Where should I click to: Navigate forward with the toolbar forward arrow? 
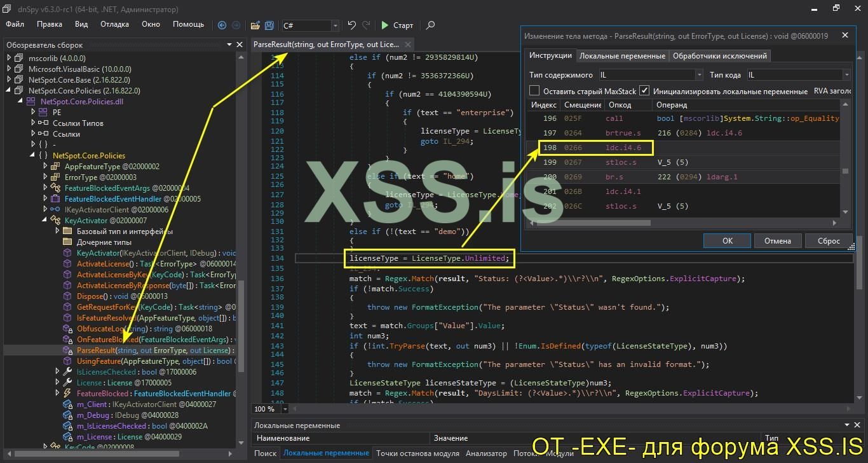pyautogui.click(x=236, y=25)
